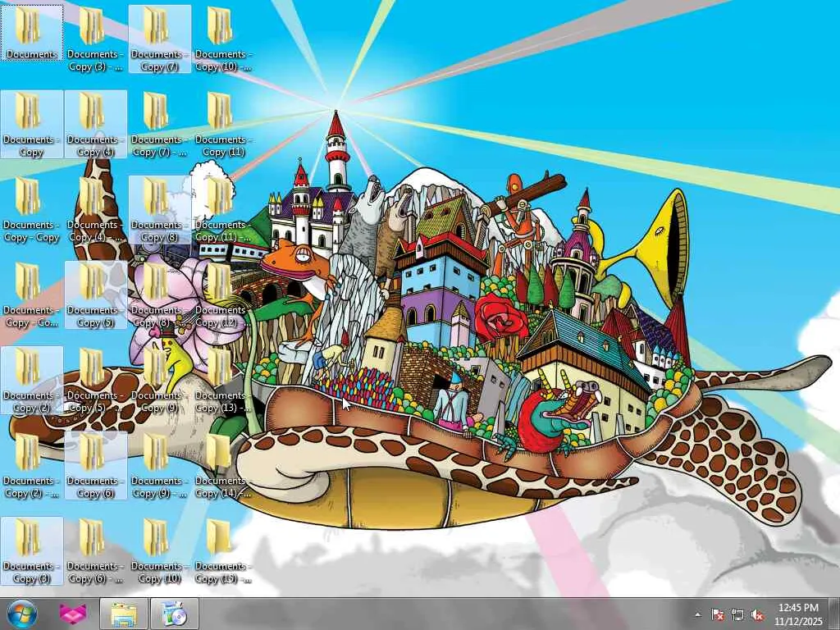Open the network status tray icon
The height and width of the screenshot is (630, 840).
(x=737, y=614)
